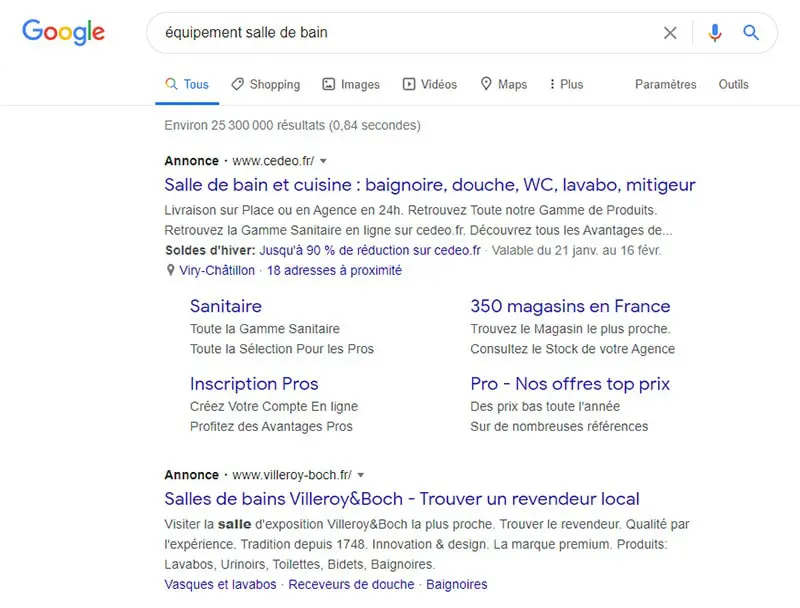Click the www.cedeo.fr/ ad URL text

coord(273,161)
